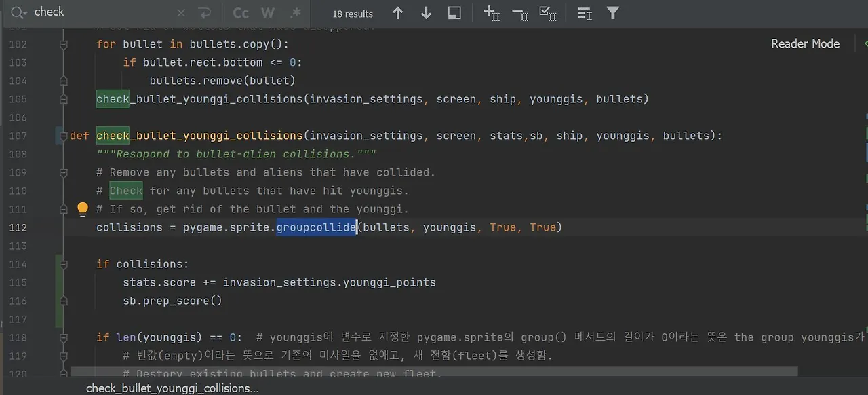Viewport: 868px width, 395px height.
Task: Click the docstring "Resopond to bullet-alien collisions."
Action: pyautogui.click(x=236, y=154)
